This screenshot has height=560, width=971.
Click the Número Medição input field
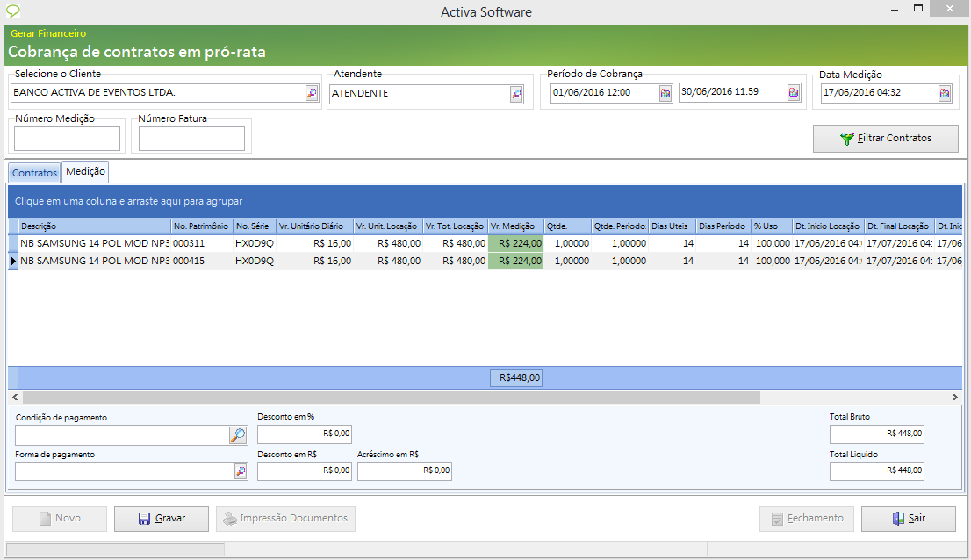pyautogui.click(x=68, y=139)
